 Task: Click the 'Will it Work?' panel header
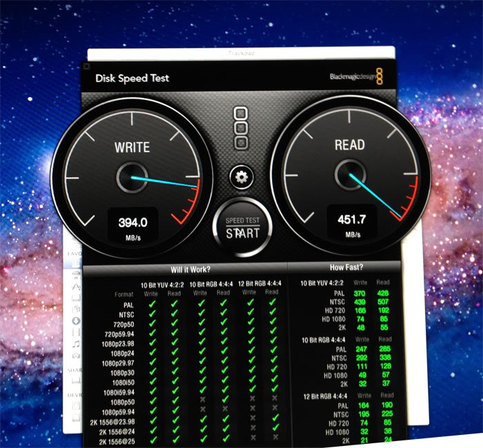[190, 270]
